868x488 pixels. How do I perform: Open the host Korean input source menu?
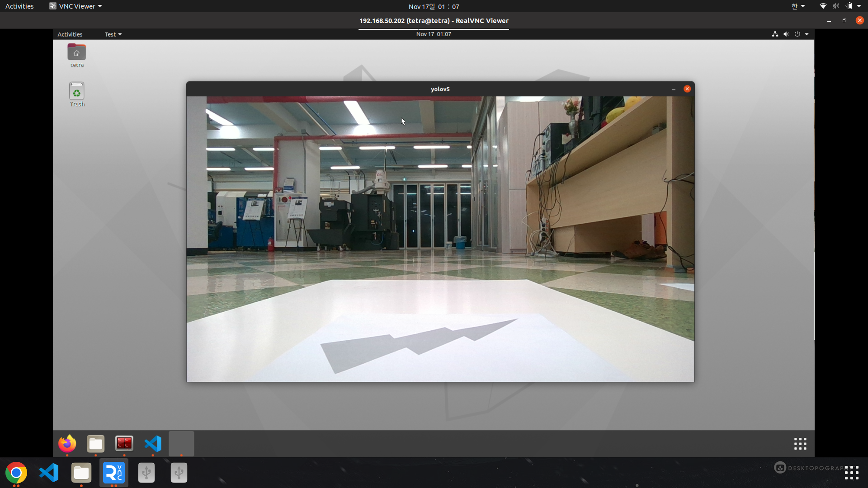coord(797,6)
